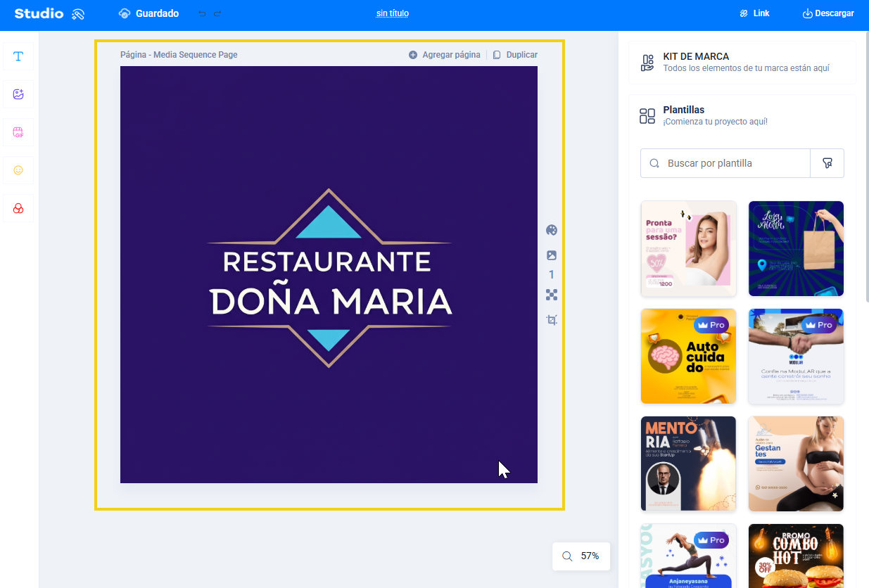Click the Studio logo
This screenshot has height=588, width=869.
pos(49,13)
